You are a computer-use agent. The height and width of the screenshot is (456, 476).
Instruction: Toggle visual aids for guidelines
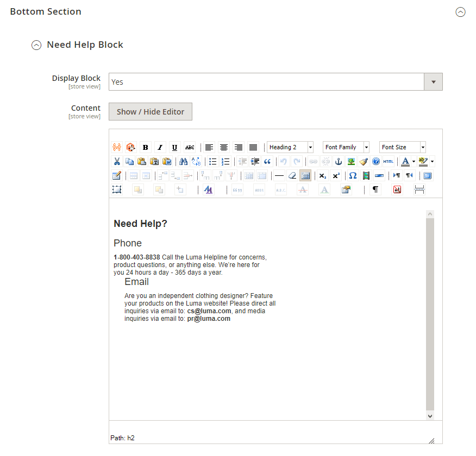point(305,175)
